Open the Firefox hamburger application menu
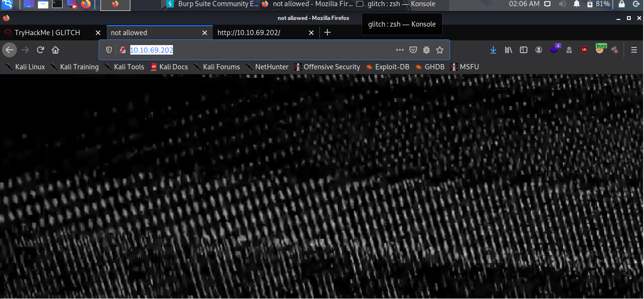Image resolution: width=644 pixels, height=299 pixels. [x=634, y=49]
